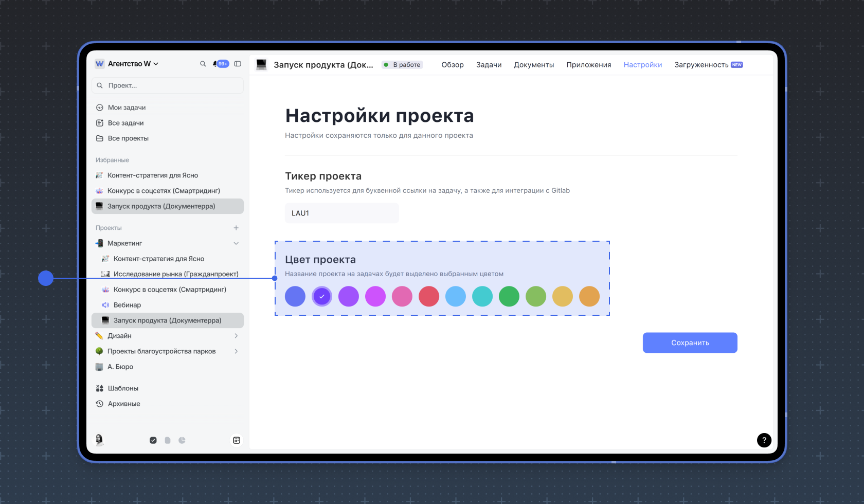Click the user avatar at sidebar bottom
Viewport: 864px width, 504px height.
[x=99, y=440]
